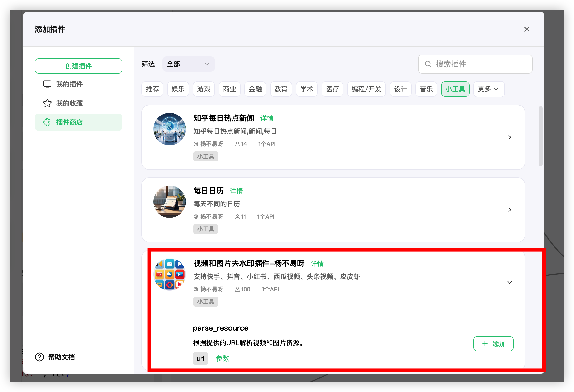Click the puzzle icon for 插件商店
This screenshot has width=574, height=392.
(x=47, y=122)
